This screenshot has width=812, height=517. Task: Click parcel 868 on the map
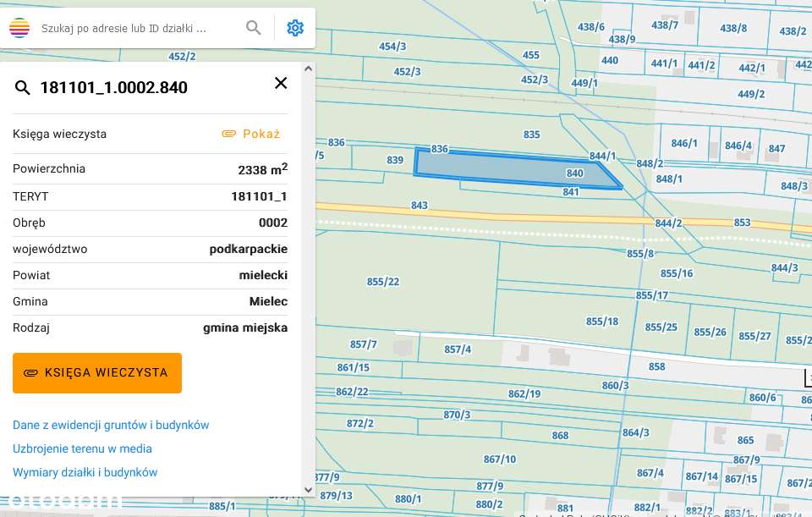560,436
